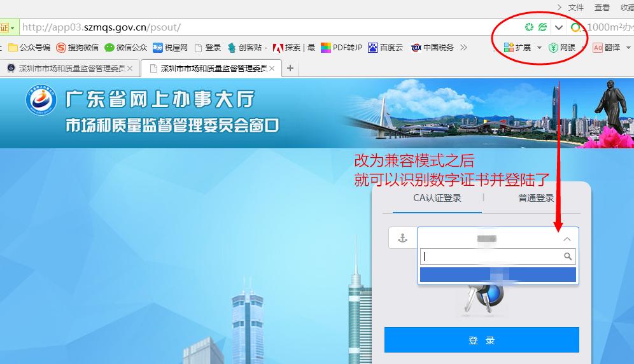Screen dimensions: 634x364
Task: Open the 百度云 bookmark
Action: [385, 48]
